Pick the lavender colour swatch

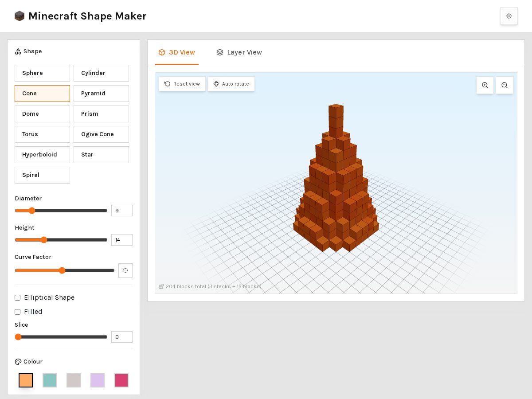[98, 380]
